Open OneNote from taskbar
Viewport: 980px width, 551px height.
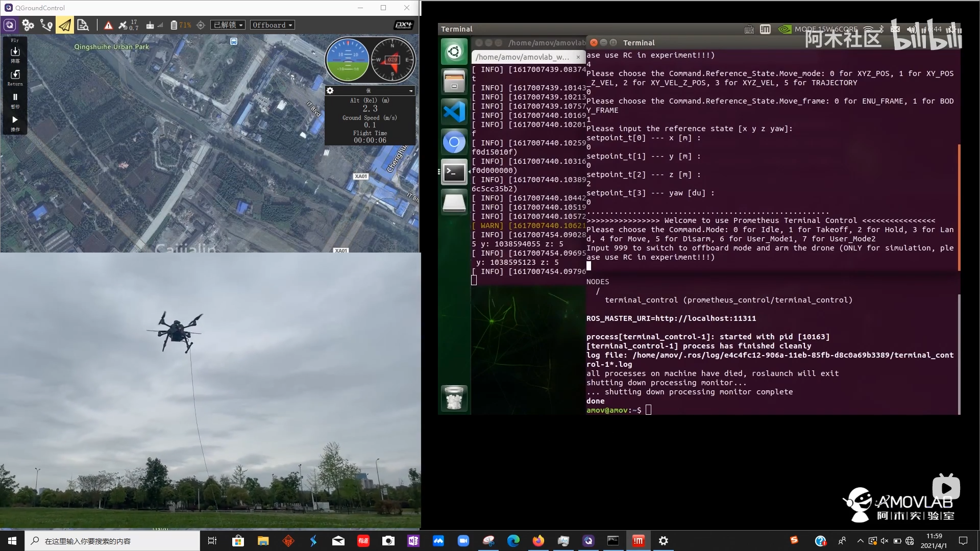(413, 541)
